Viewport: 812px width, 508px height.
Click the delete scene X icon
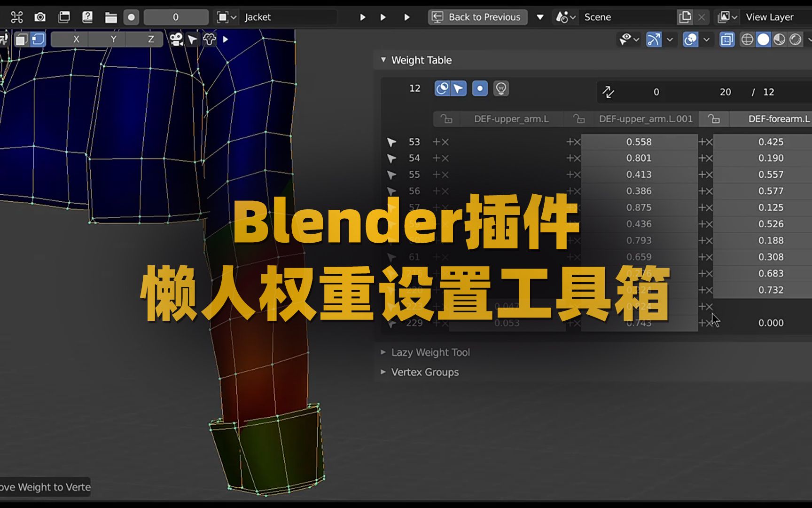tap(702, 17)
